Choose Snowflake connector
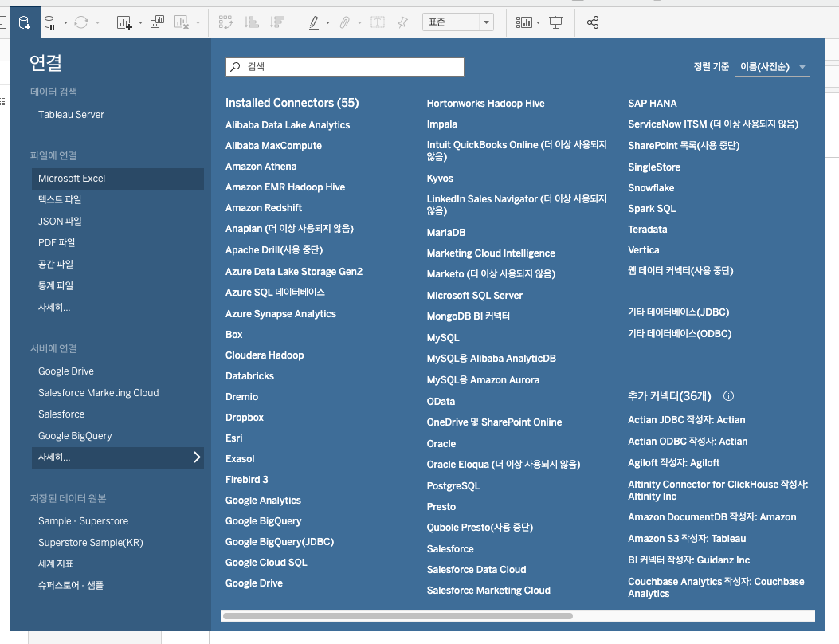839x644 pixels. point(651,188)
